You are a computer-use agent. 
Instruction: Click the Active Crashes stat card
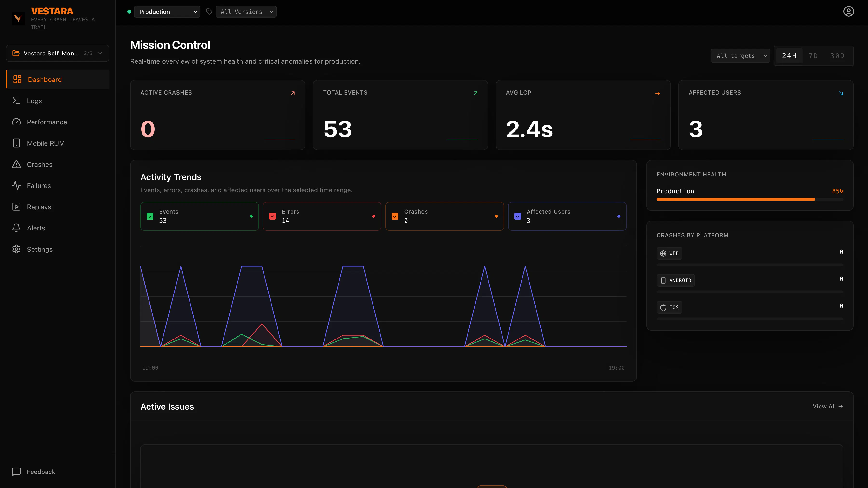coord(218,115)
